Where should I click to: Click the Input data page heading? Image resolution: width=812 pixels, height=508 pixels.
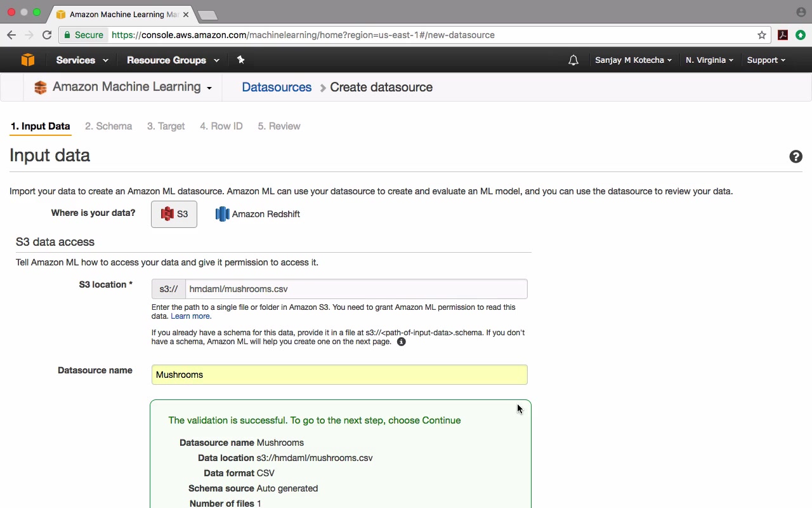49,156
